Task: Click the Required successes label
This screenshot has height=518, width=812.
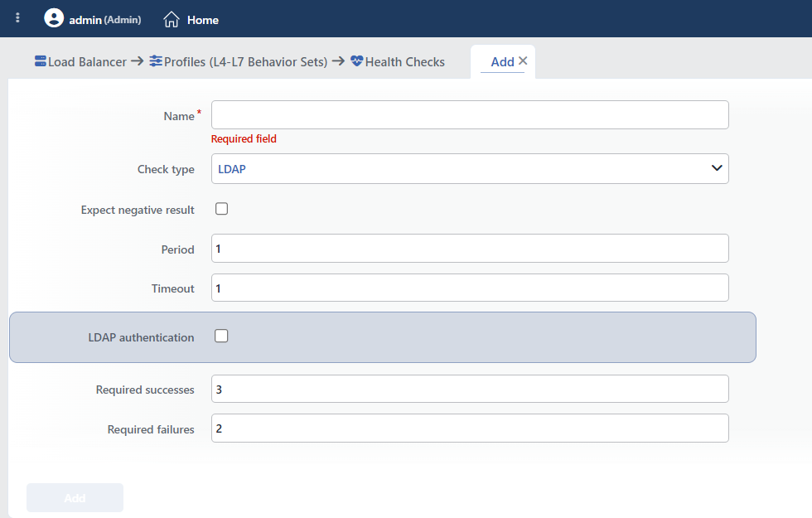Action: coord(145,390)
